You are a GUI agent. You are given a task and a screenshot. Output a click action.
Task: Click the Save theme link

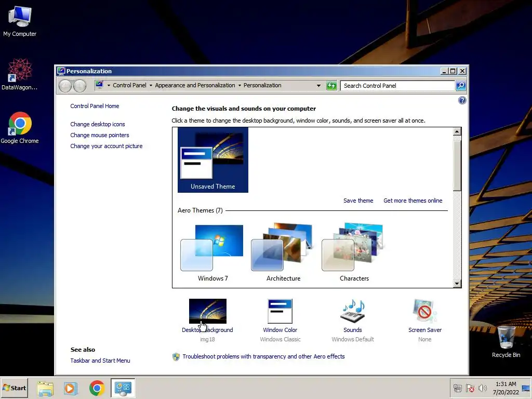(358, 201)
